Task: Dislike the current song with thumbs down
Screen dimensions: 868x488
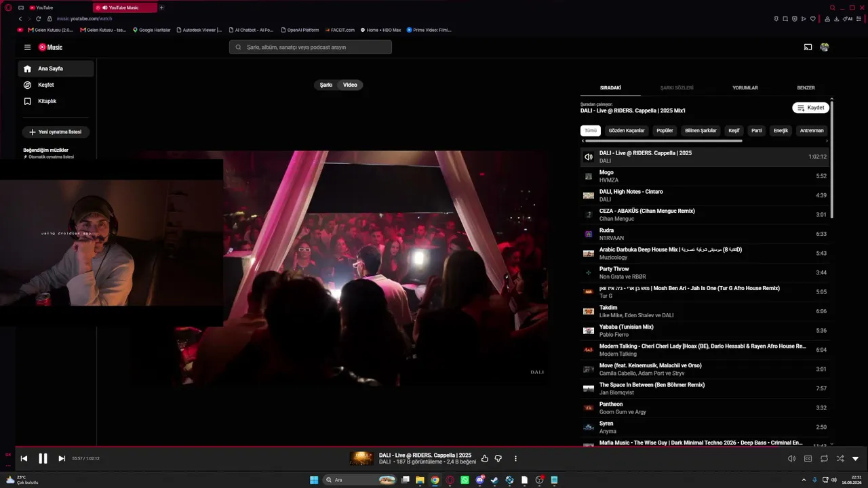Action: click(498, 459)
